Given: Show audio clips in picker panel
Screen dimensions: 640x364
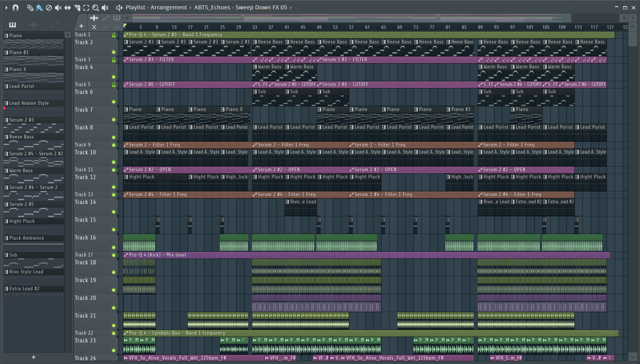Looking at the screenshot, I should pos(33,25).
